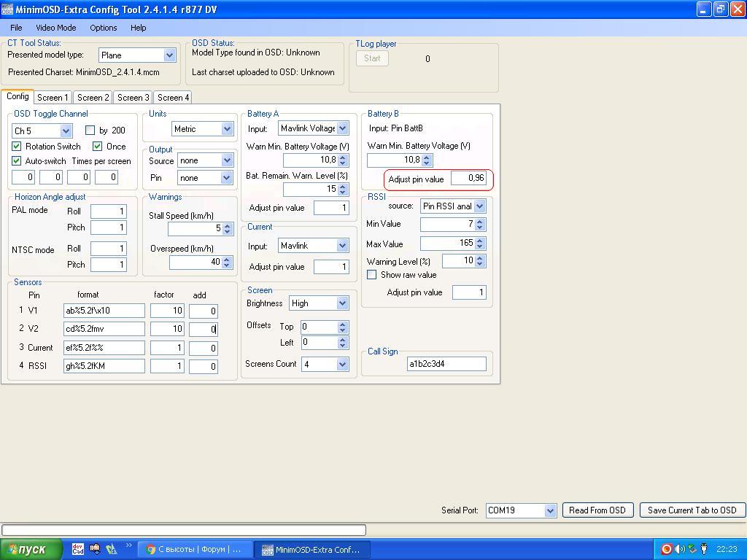
Task: Open the volume speaker tray icon
Action: click(x=679, y=549)
